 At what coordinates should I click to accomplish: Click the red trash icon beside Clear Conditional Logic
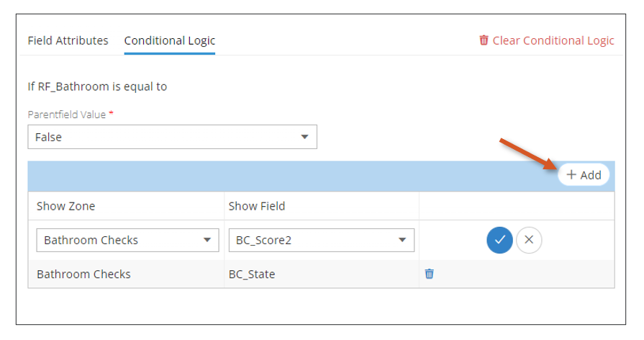coord(484,40)
